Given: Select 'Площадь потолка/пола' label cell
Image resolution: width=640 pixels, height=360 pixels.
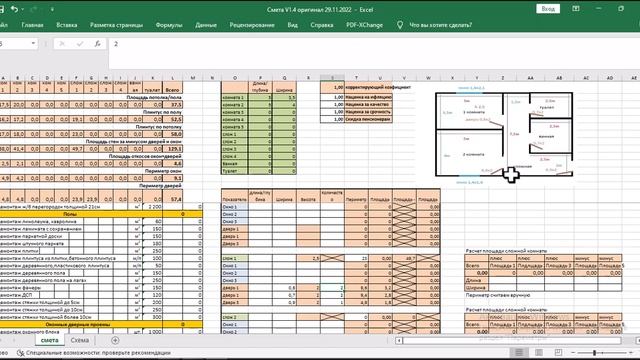Looking at the screenshot, I should click(154, 98).
